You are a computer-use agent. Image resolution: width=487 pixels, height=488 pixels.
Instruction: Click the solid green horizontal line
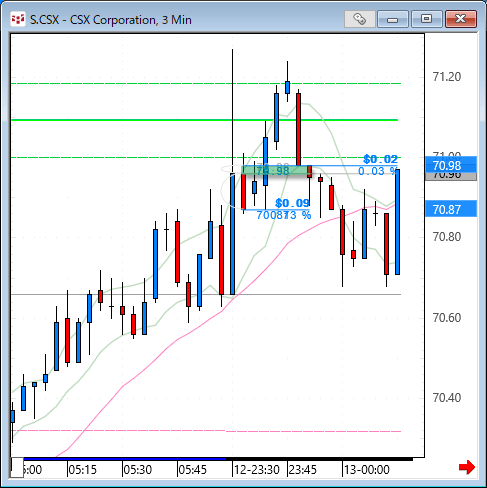[204, 120]
